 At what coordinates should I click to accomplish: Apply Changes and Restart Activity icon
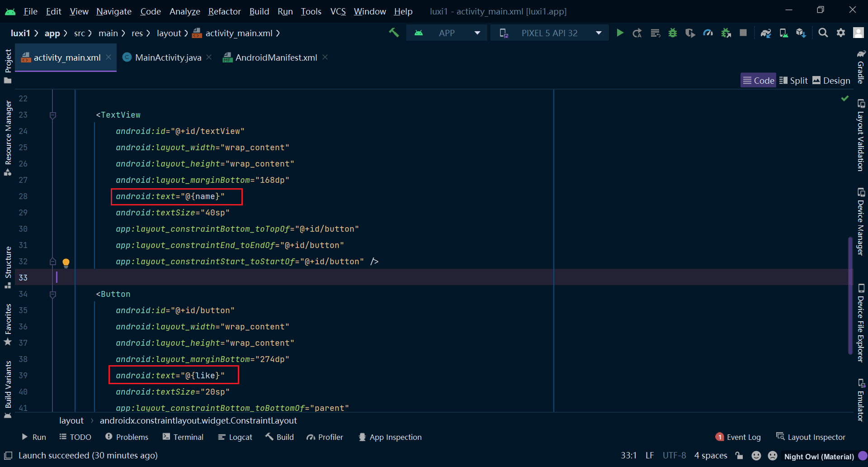click(x=637, y=33)
